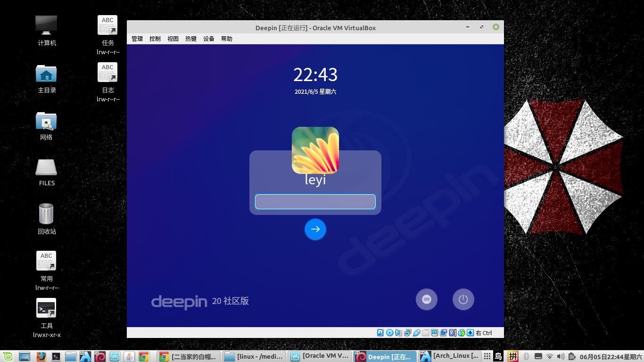Launch Chrome from the taskbar launcher

click(x=144, y=356)
